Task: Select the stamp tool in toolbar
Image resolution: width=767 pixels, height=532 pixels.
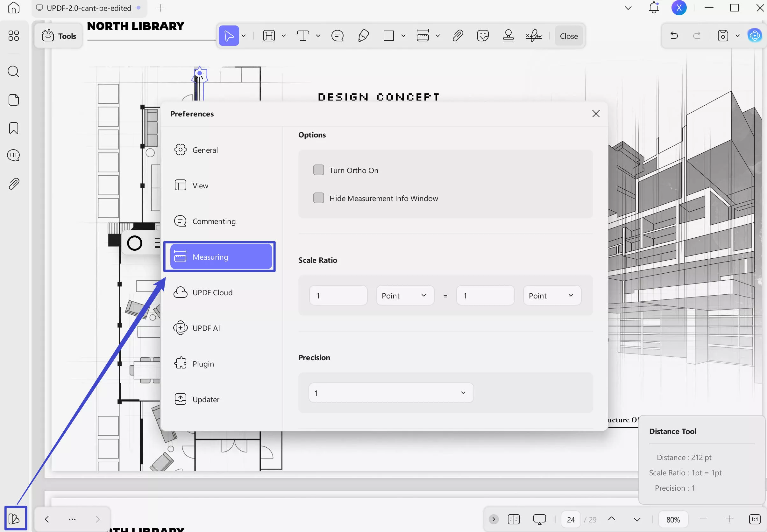Action: point(508,36)
